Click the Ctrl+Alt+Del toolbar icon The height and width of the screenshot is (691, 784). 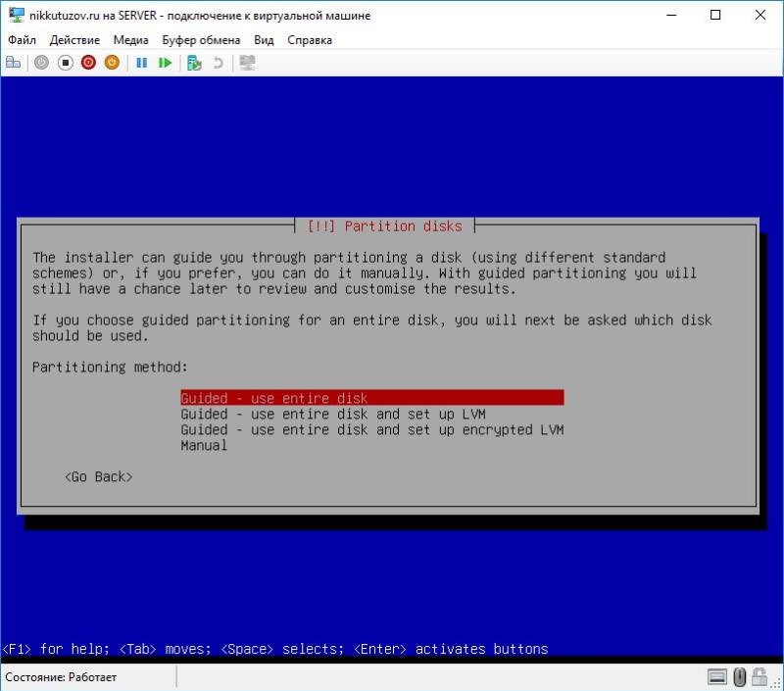14,63
